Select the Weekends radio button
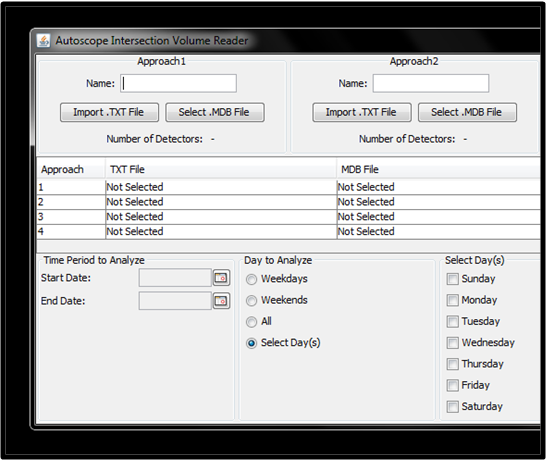The image size is (546, 461). [251, 300]
